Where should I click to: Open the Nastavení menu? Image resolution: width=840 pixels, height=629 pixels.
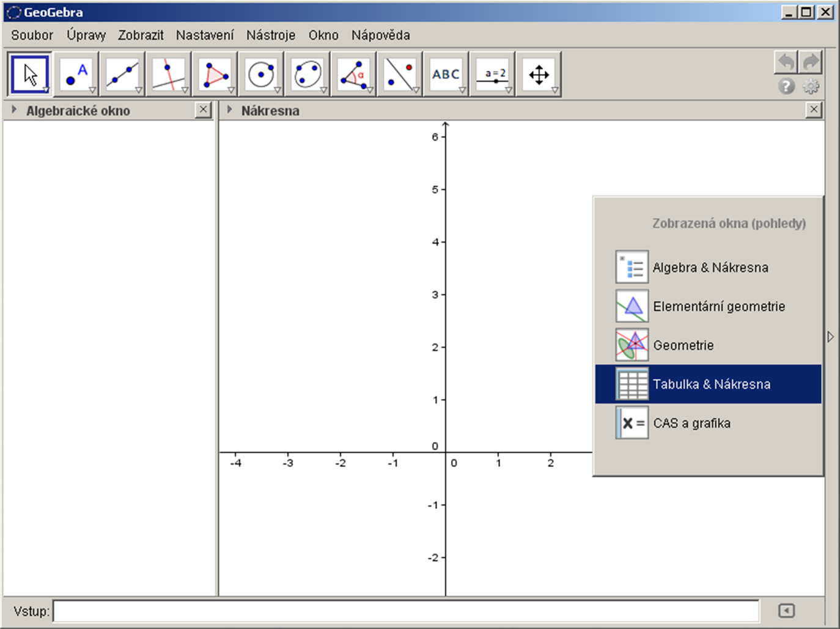pos(205,35)
